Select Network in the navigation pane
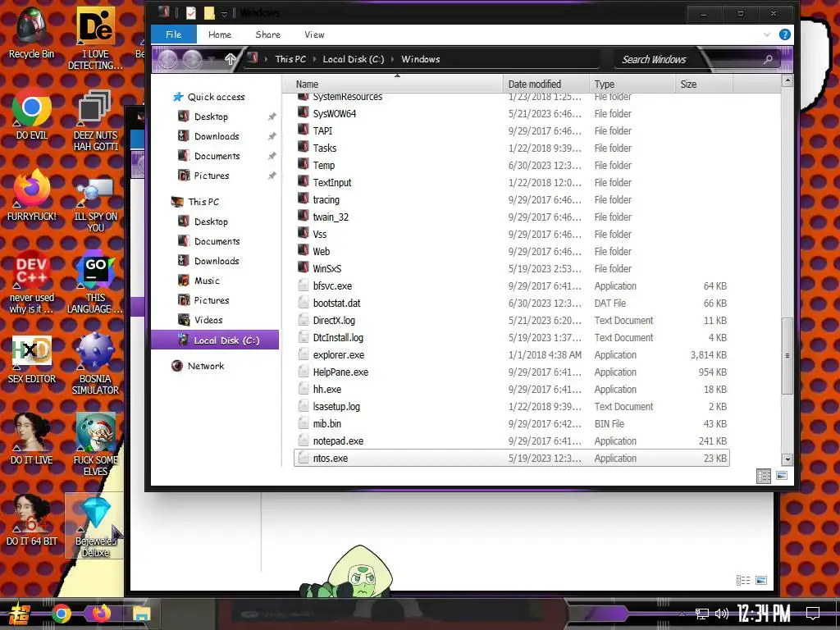 (x=206, y=366)
